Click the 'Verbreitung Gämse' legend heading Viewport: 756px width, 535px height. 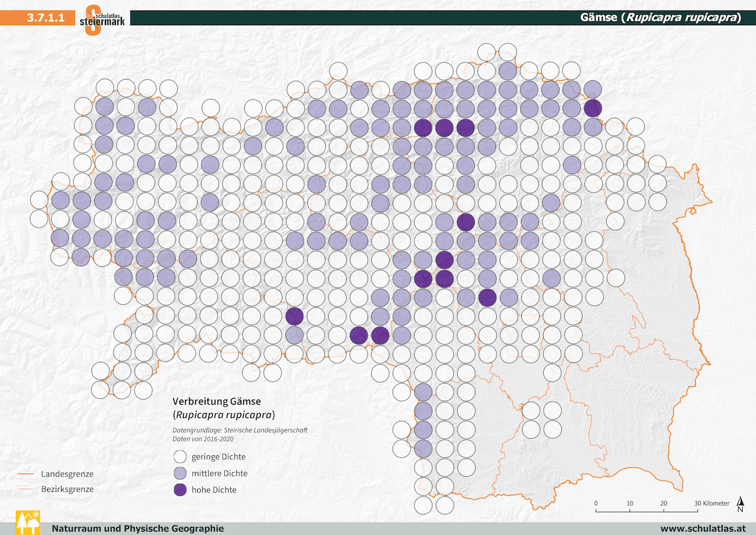point(217,402)
